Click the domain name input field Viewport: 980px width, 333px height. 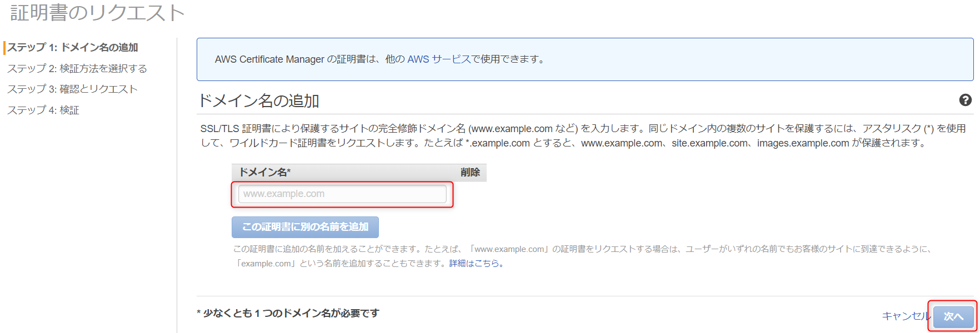point(342,194)
